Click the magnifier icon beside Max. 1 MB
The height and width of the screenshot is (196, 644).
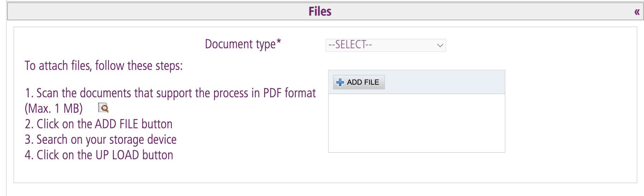coord(103,108)
